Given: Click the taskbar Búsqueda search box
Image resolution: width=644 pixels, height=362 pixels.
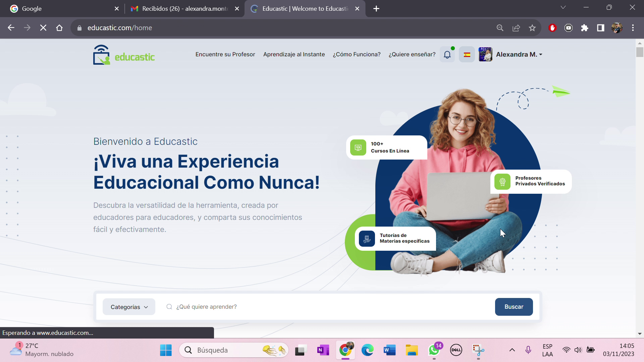Looking at the screenshot, I should (234, 350).
